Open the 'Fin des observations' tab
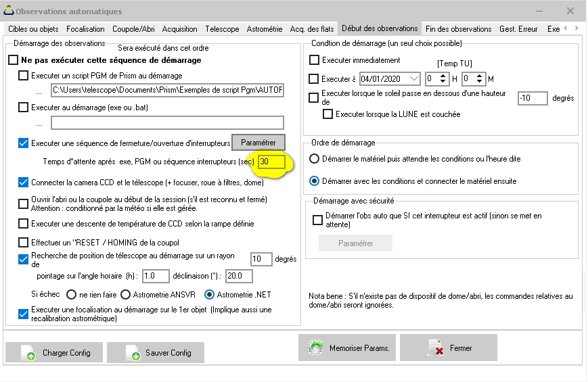This screenshot has height=382, width=588. coord(458,29)
